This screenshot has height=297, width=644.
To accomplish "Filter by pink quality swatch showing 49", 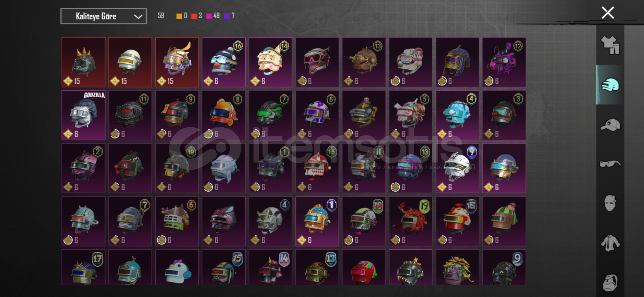I will coord(209,16).
